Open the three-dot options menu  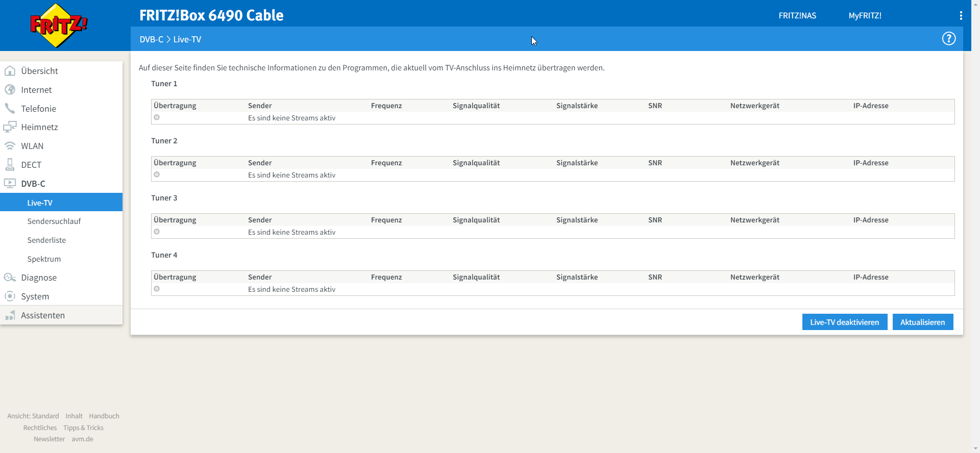(x=961, y=16)
